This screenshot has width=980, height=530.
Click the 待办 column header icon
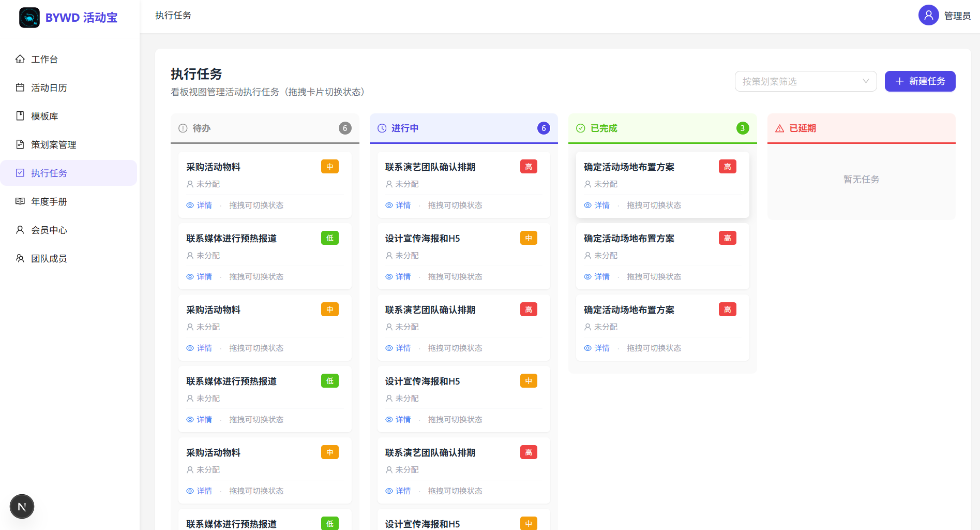click(x=183, y=128)
